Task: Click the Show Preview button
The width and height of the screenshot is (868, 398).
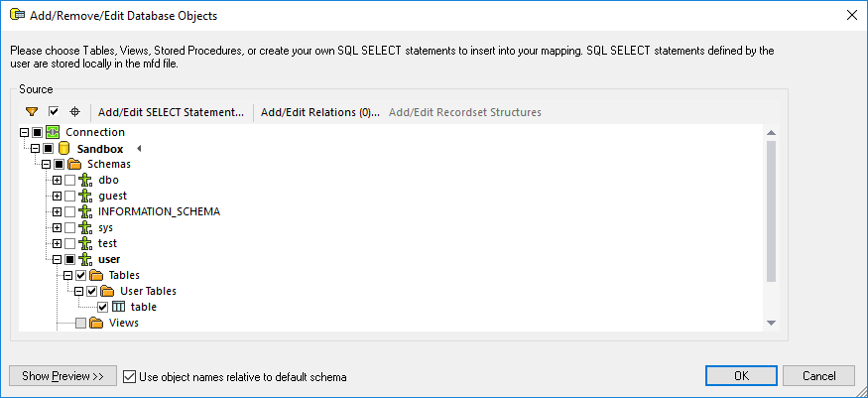Action: (62, 376)
